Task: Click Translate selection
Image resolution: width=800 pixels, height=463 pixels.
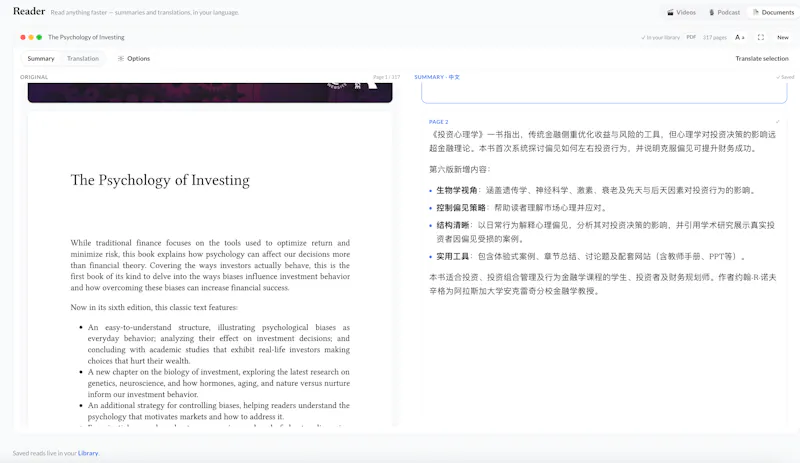Action: [x=762, y=59]
